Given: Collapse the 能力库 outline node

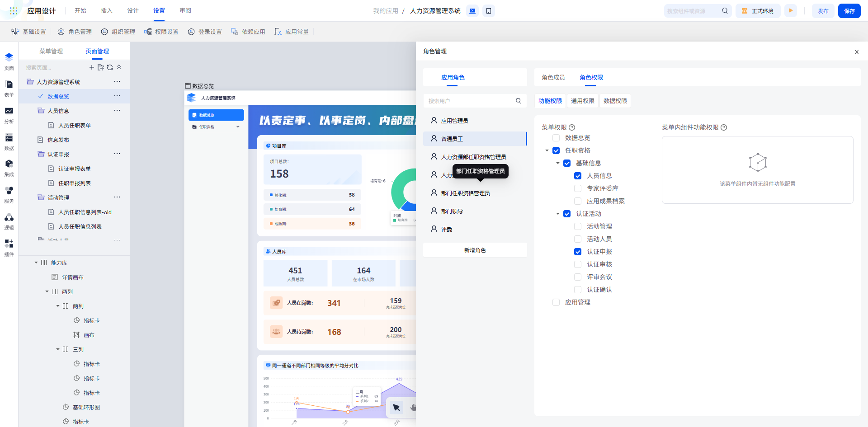Looking at the screenshot, I should [36, 263].
